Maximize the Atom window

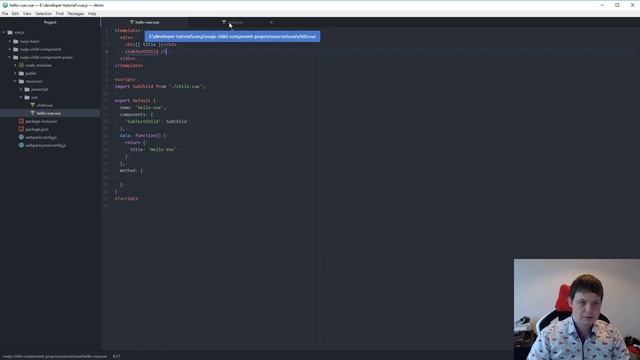coord(617,5)
